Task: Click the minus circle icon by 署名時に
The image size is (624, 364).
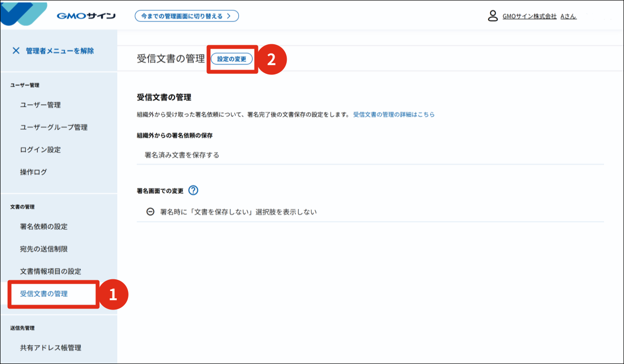Action: [x=150, y=212]
